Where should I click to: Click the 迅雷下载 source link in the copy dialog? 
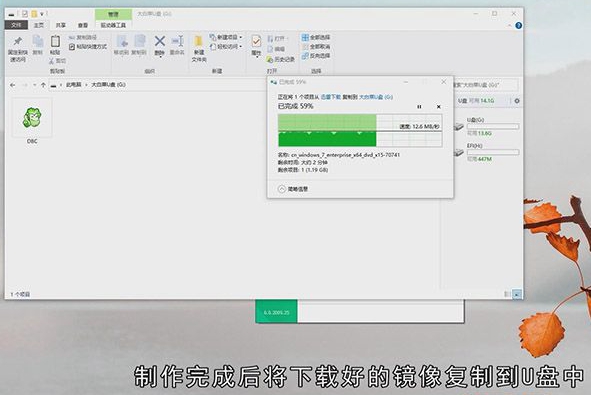coord(331,97)
